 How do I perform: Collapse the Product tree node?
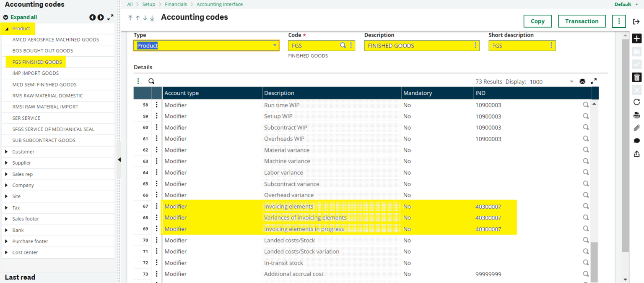tap(7, 29)
